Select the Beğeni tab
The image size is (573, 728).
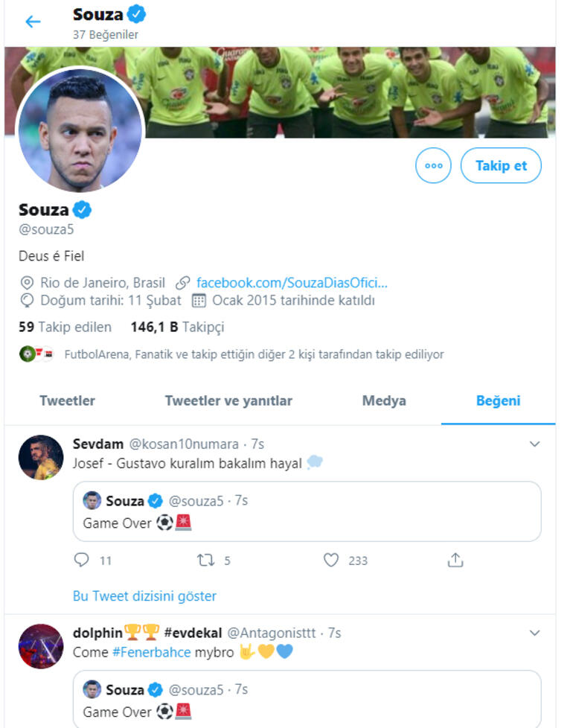[x=498, y=400]
